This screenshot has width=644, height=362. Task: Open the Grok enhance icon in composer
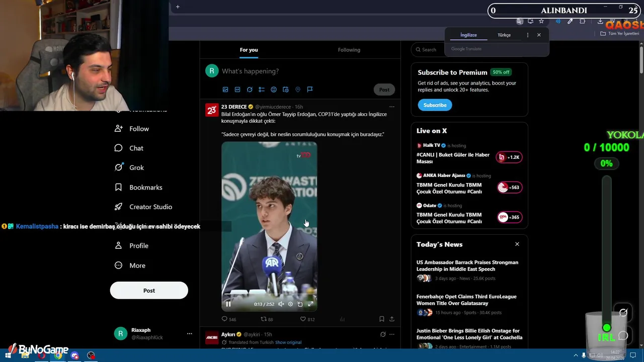tap(250, 89)
